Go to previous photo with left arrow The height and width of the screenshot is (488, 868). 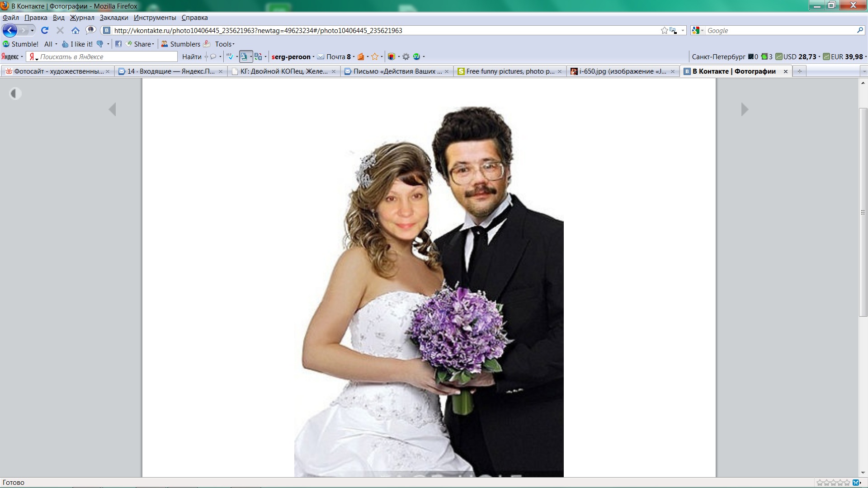click(113, 109)
